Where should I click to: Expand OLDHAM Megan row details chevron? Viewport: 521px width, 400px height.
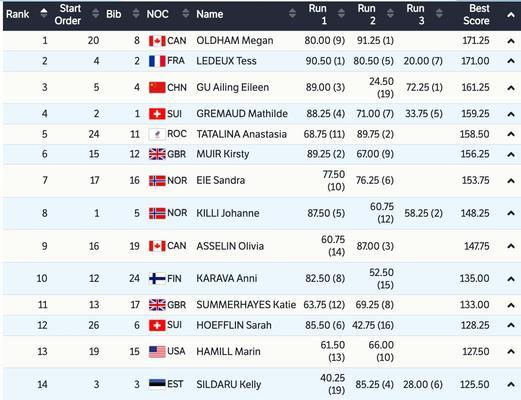pos(511,41)
